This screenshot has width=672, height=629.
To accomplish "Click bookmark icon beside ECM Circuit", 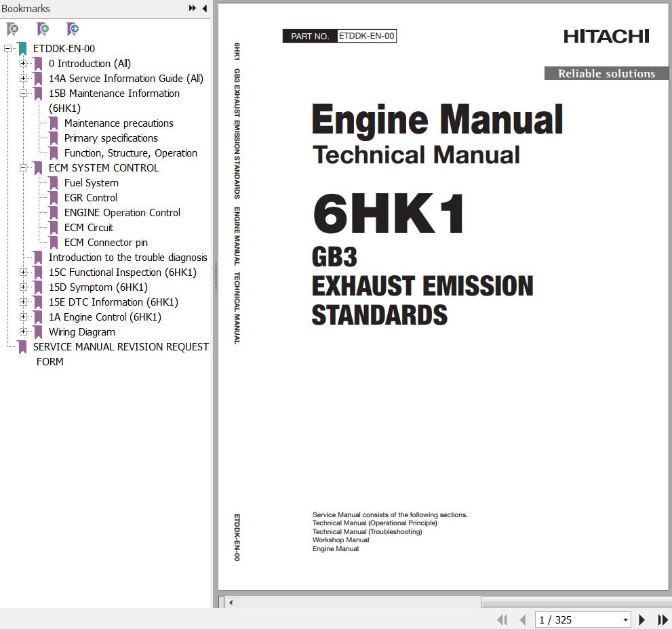I will (x=54, y=228).
